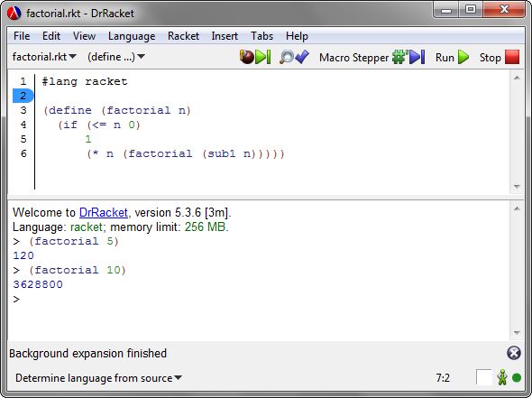Click the running-man status icon

(502, 377)
